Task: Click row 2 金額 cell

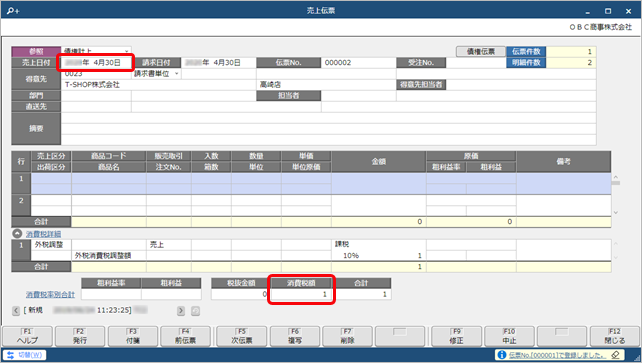Action: (379, 205)
